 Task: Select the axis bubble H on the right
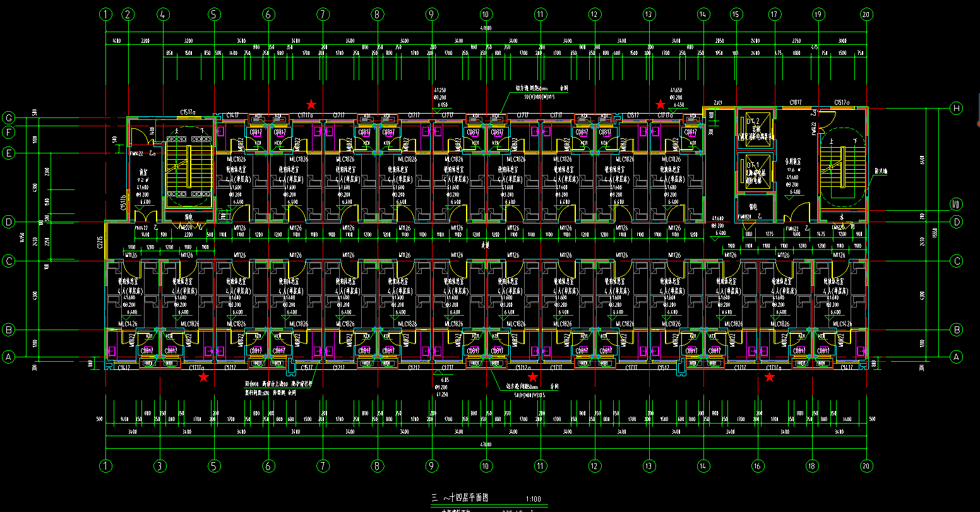[x=957, y=109]
